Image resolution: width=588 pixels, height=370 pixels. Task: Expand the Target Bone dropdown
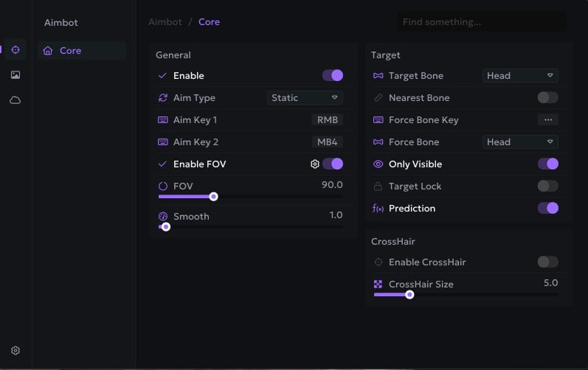pos(520,75)
